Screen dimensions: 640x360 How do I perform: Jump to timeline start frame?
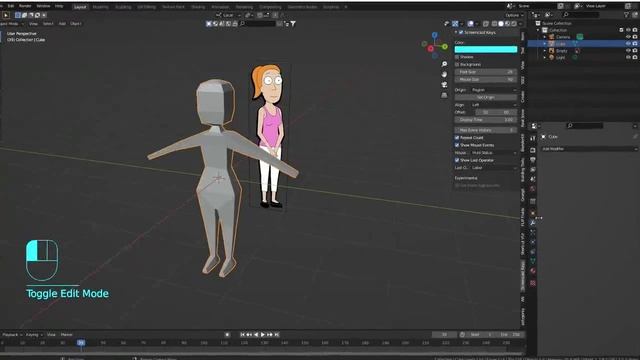[x=242, y=334]
